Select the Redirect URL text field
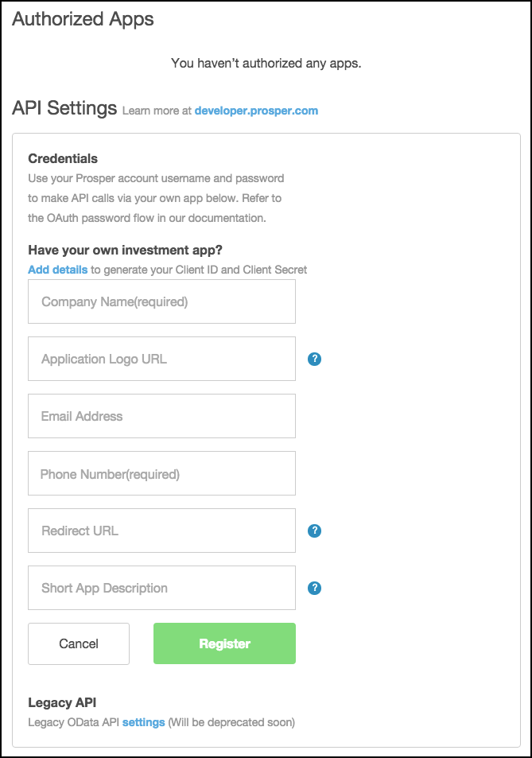 click(x=161, y=531)
